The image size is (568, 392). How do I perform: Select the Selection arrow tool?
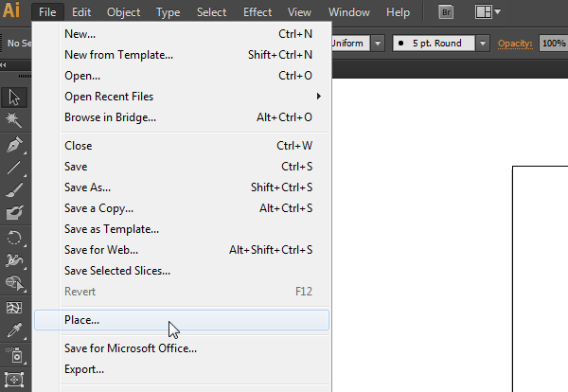[14, 97]
